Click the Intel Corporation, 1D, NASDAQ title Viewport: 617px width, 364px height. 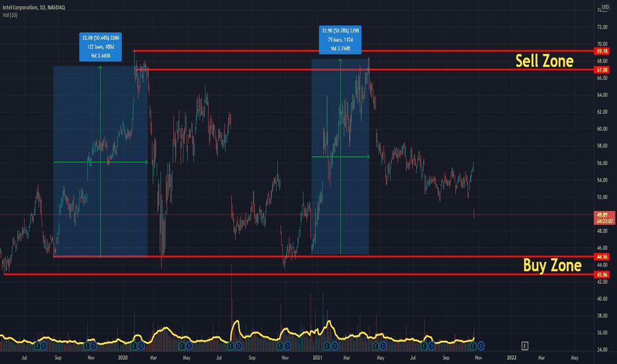[x=34, y=7]
